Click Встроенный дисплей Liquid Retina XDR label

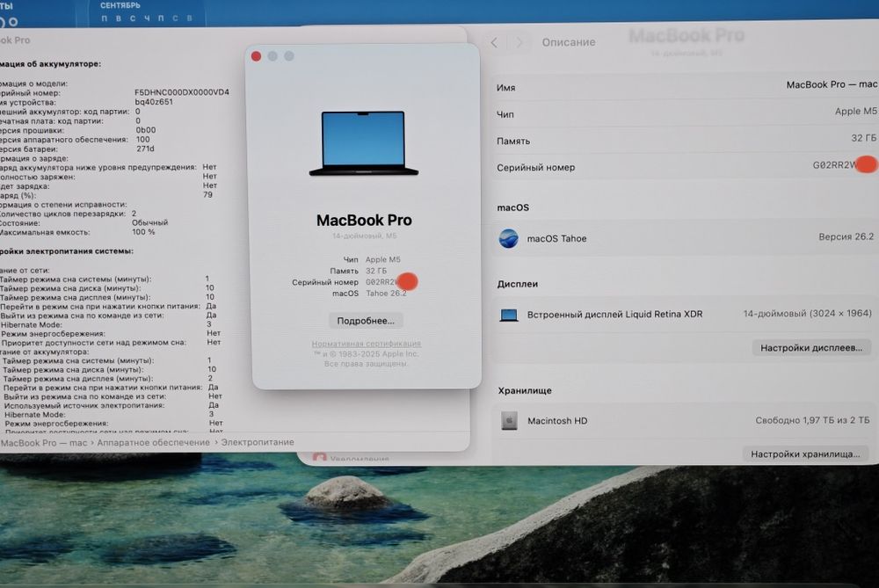(x=614, y=315)
